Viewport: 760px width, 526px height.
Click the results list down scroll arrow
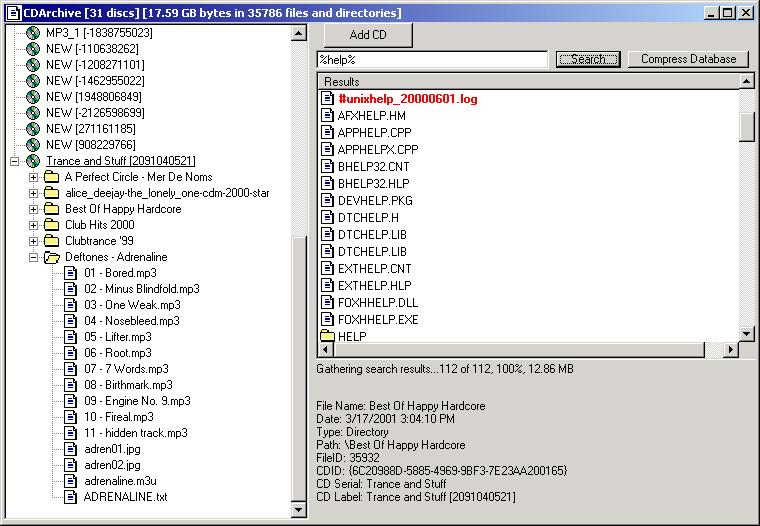point(746,334)
